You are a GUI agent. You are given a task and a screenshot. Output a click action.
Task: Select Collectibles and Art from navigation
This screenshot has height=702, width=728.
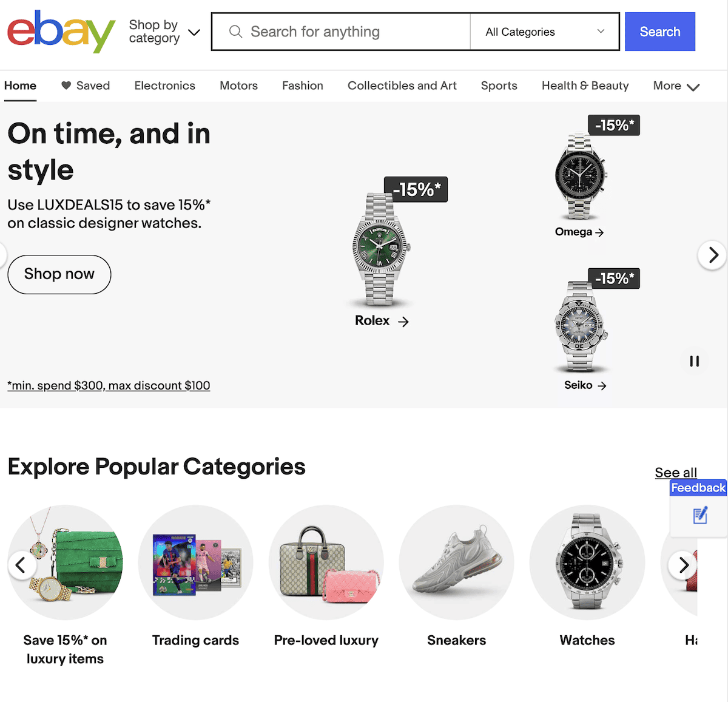(402, 86)
